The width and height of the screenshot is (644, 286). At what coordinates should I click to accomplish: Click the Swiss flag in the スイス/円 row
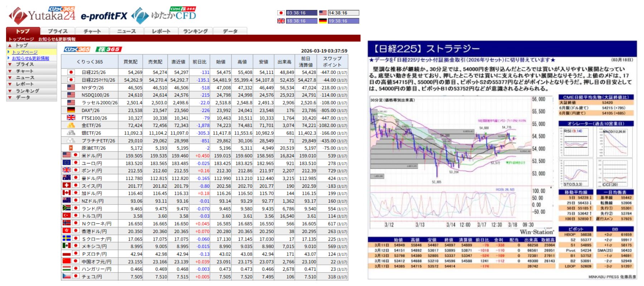pos(67,186)
